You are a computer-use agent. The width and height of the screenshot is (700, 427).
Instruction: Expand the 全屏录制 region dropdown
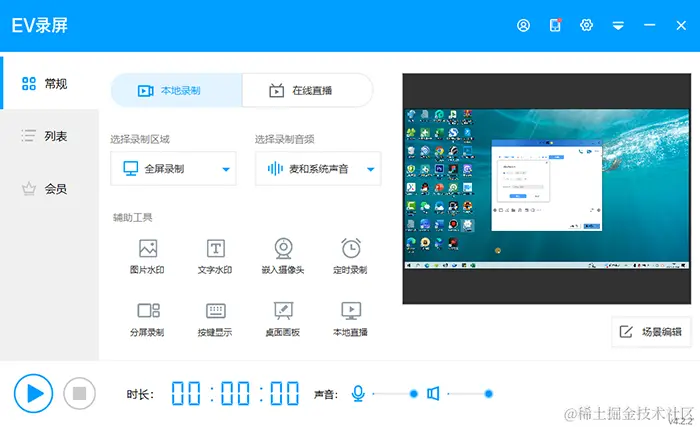click(x=173, y=169)
